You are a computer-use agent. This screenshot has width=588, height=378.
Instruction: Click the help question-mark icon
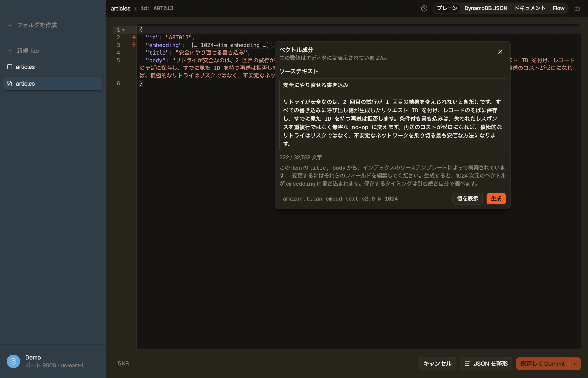click(424, 8)
